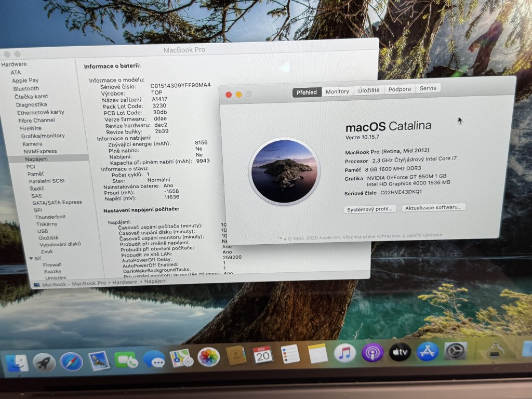Click Verze 10.15.7 text
Viewport: 532px width, 399px height.
[362, 137]
